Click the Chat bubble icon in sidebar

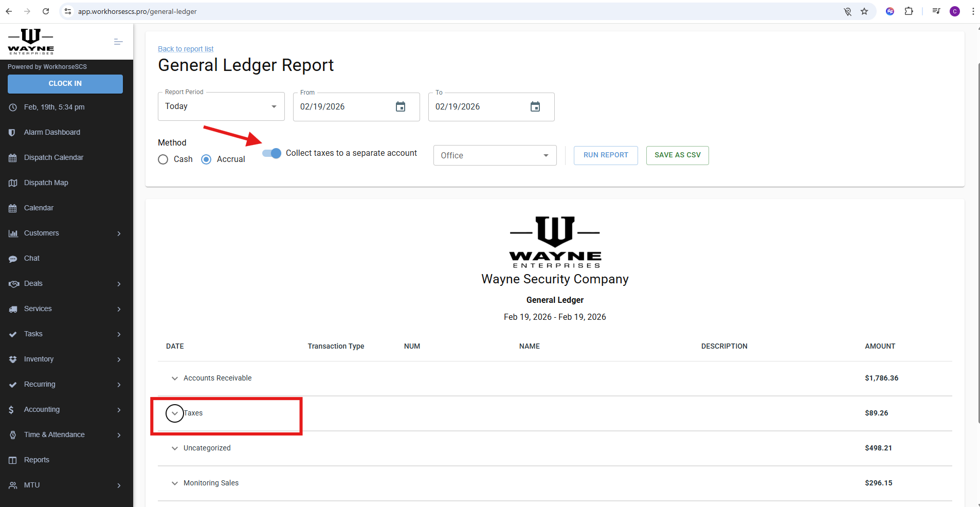[13, 259]
